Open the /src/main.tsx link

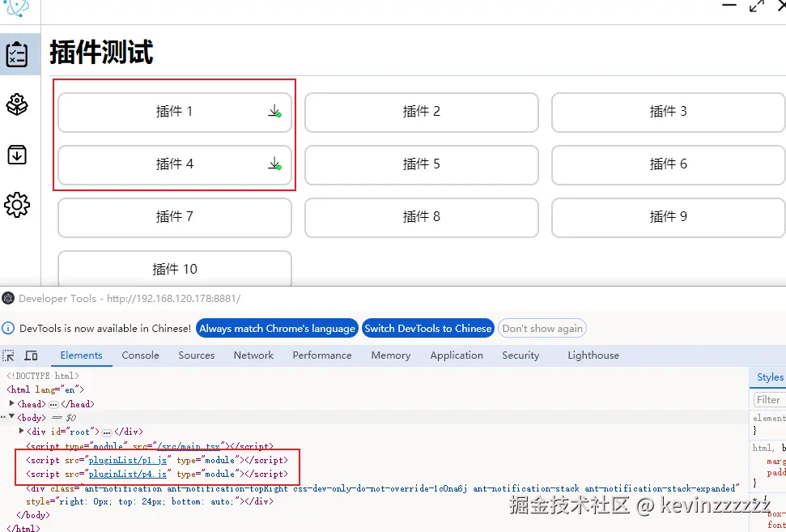point(189,445)
